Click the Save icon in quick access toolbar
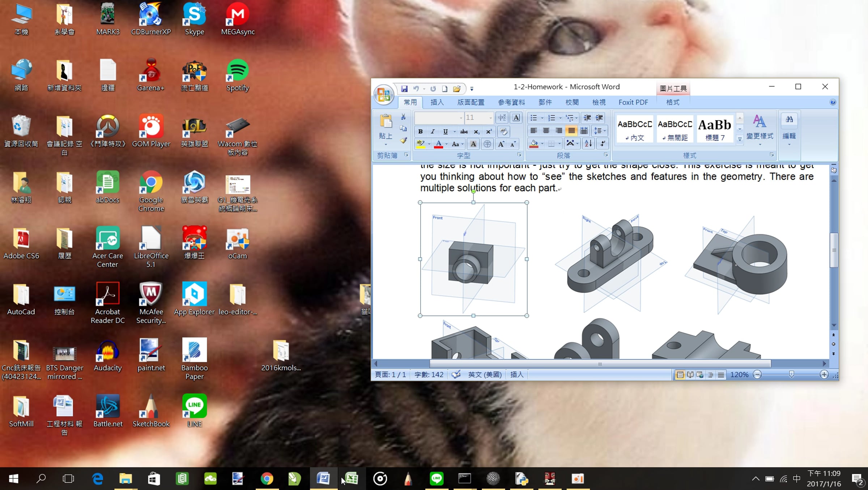 404,89
